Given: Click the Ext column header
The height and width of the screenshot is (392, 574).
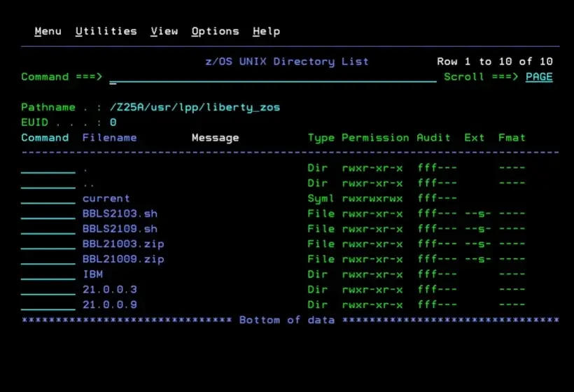Looking at the screenshot, I should click(474, 138).
